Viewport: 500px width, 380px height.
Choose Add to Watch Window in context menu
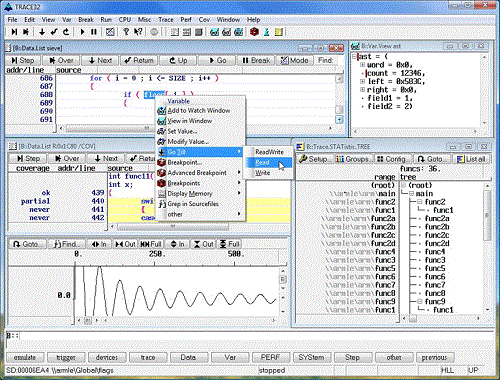click(199, 110)
